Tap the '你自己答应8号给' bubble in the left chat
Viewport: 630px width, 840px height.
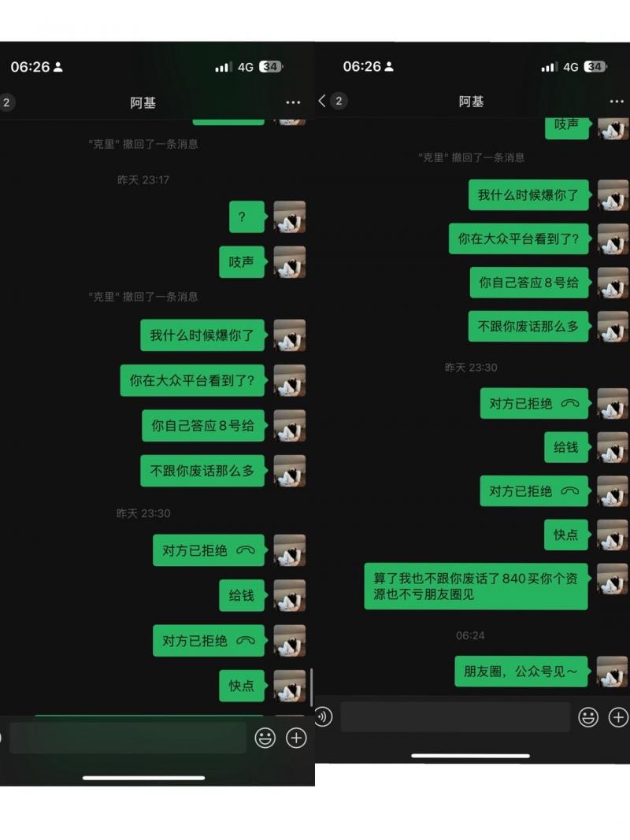(x=203, y=426)
